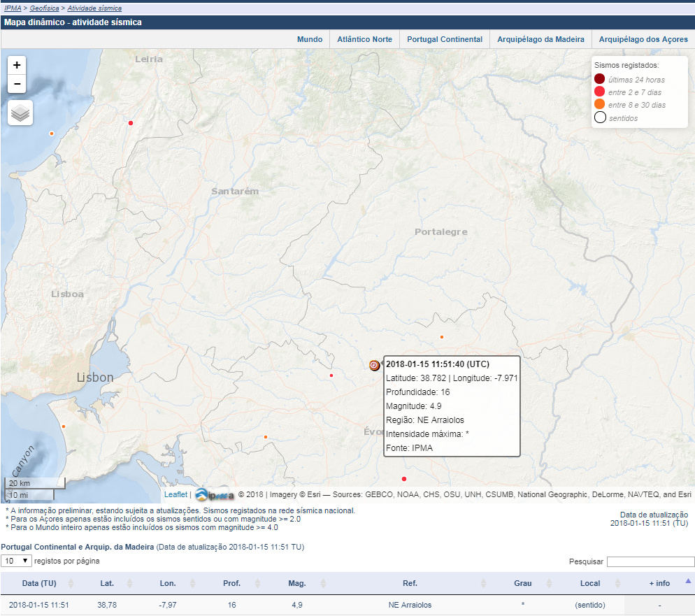
Task: Click the dark red 'últimas 24 horas' legend swatch
Action: pos(599,79)
